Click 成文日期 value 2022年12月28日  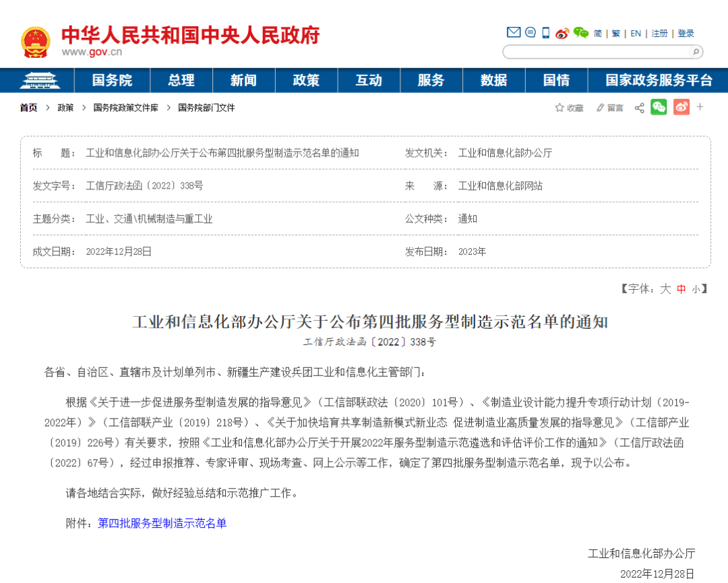pos(119,251)
